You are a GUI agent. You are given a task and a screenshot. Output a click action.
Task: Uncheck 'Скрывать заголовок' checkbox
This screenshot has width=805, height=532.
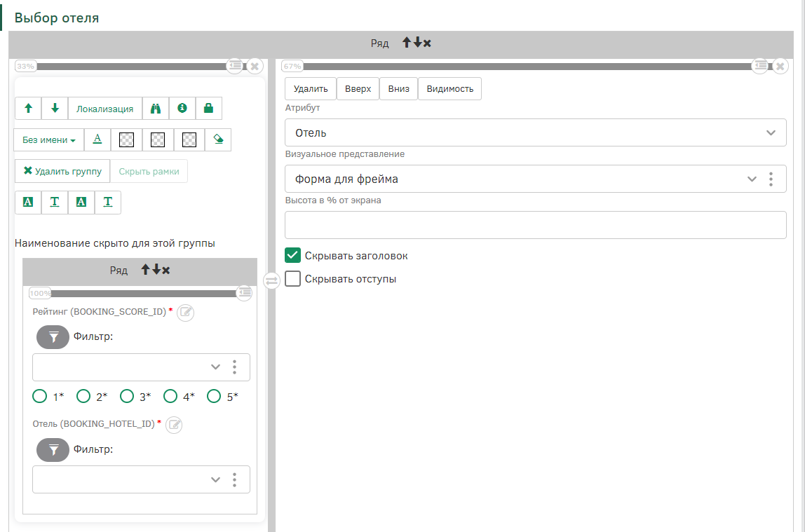pos(292,255)
